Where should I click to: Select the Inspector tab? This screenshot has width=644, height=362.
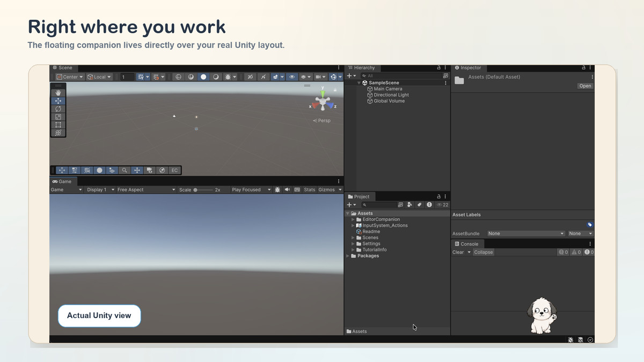(x=468, y=68)
